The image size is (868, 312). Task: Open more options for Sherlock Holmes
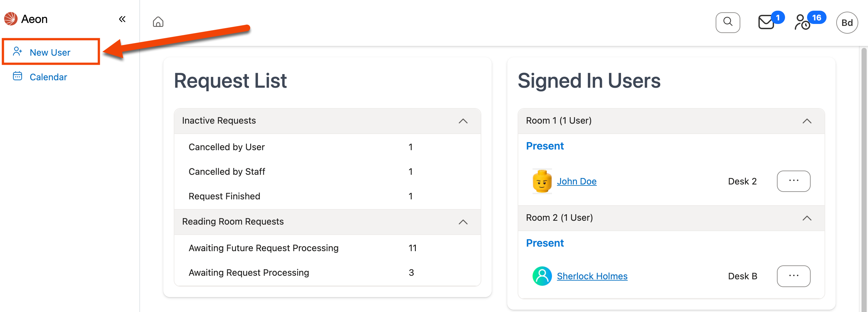click(793, 276)
